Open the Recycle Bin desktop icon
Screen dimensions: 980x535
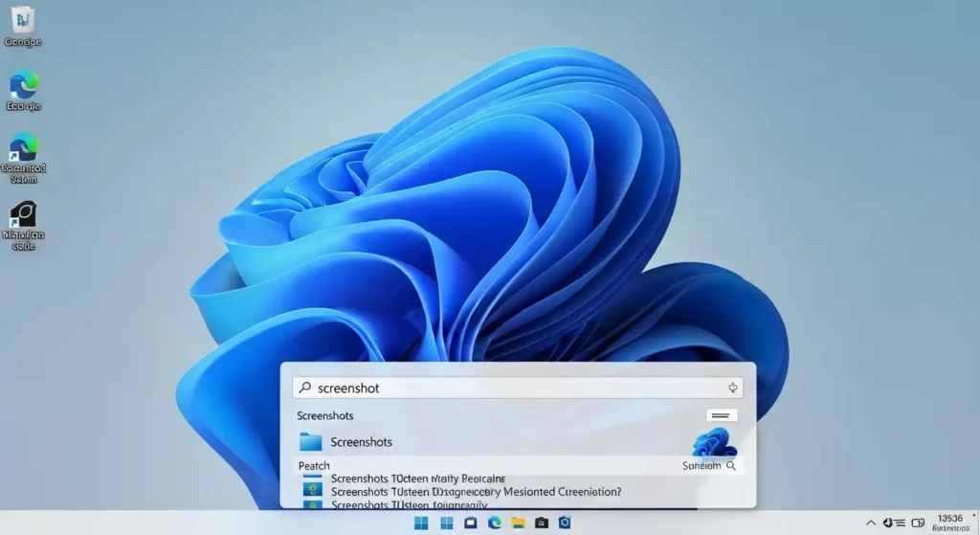tap(23, 26)
